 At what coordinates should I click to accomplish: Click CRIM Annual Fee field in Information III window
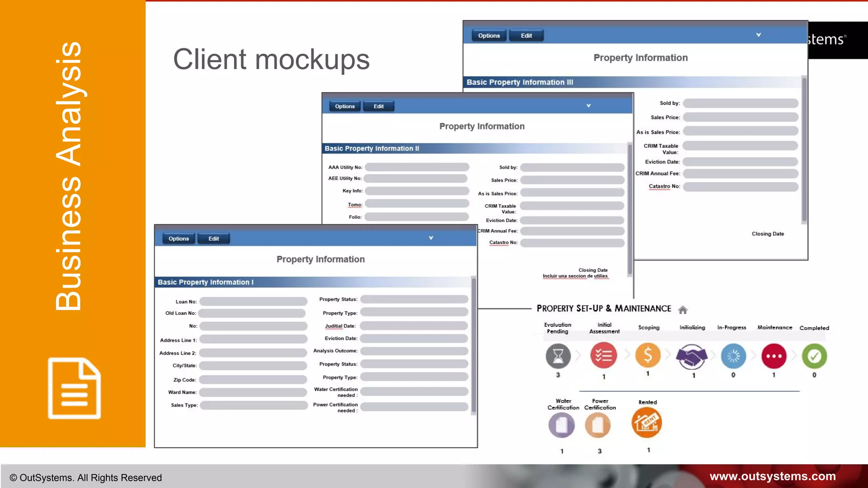(x=740, y=173)
